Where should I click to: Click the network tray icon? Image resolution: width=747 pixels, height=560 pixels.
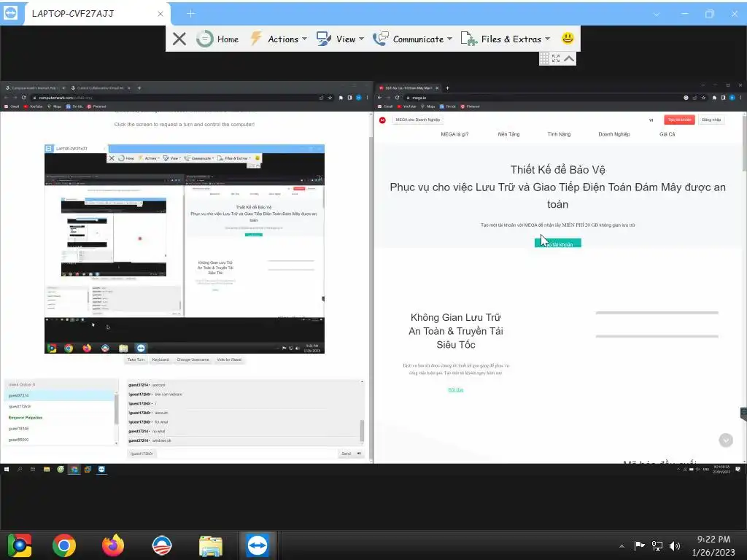pyautogui.click(x=657, y=545)
